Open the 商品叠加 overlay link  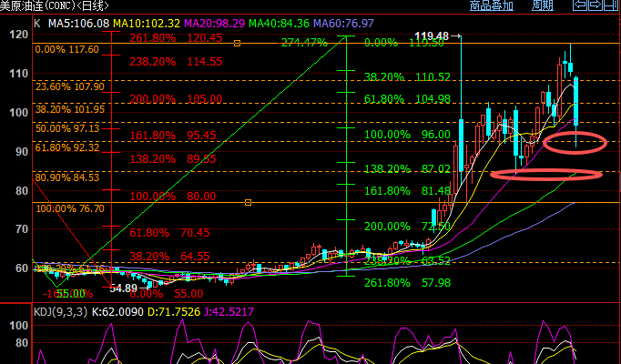[x=491, y=5]
